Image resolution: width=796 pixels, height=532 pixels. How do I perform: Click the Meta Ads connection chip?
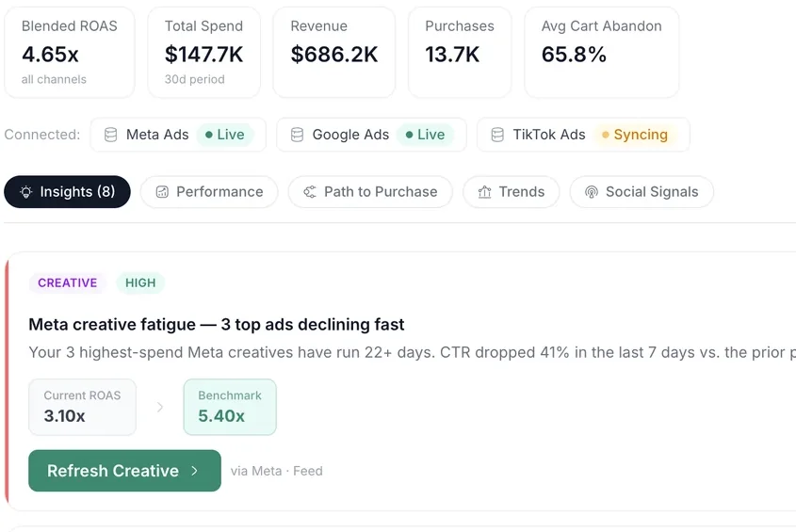(x=178, y=135)
